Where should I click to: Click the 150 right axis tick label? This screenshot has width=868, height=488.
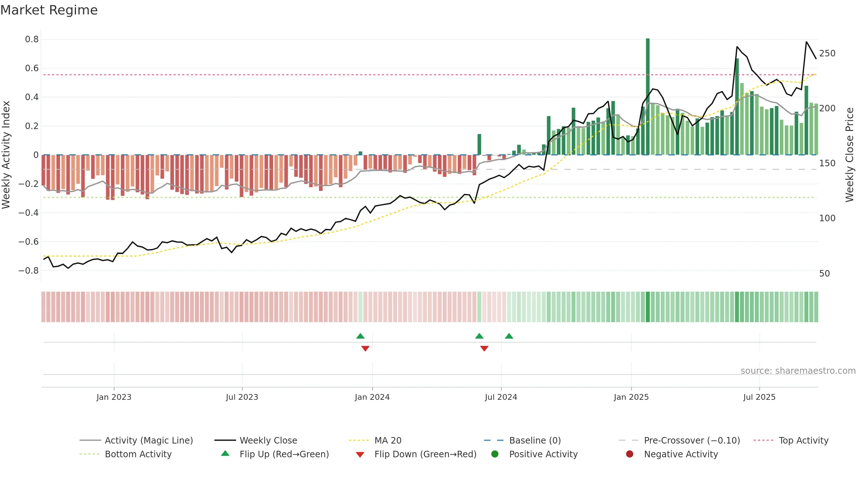tap(827, 163)
